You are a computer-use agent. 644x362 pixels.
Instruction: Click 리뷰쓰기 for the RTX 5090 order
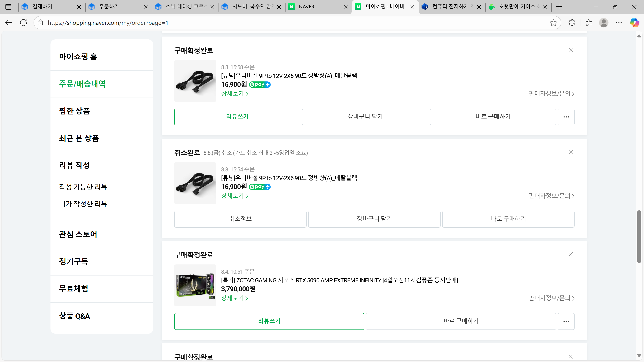[x=269, y=321]
